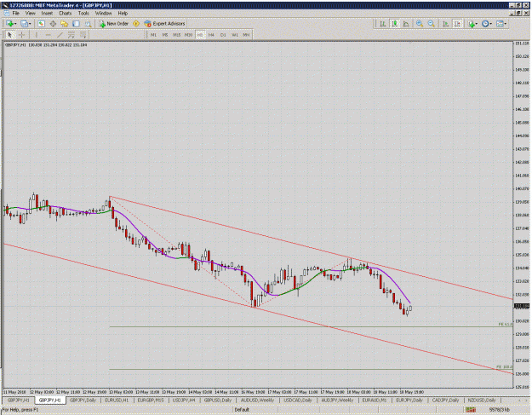The width and height of the screenshot is (532, 415).
Task: Click the connection status bars icon
Action: pos(471,410)
